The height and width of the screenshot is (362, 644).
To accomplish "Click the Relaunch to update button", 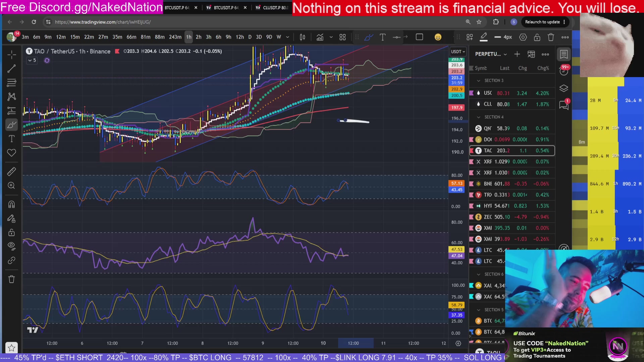I will pos(542,22).
